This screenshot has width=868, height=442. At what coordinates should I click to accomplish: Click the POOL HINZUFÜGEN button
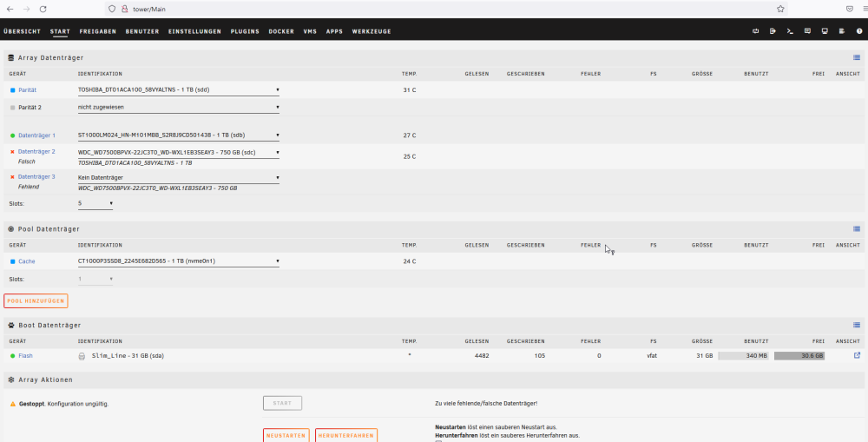[36, 300]
